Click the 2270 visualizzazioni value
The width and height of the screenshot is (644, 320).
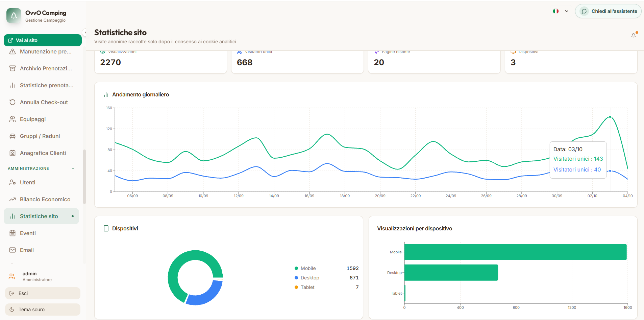[x=110, y=62]
